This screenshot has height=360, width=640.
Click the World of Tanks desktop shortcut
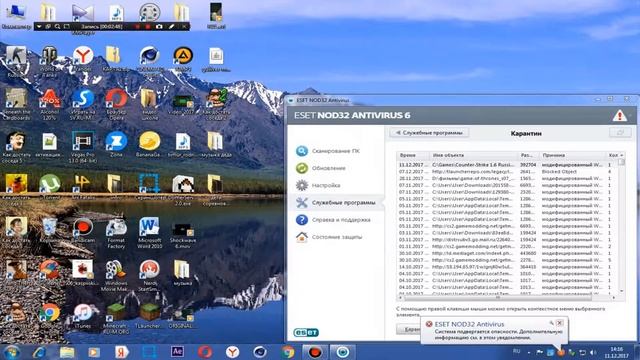coord(49,61)
